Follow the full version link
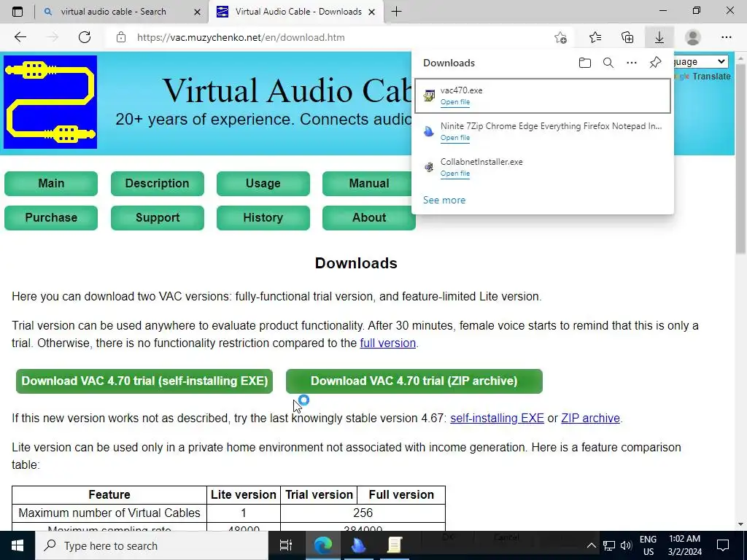 click(x=388, y=343)
